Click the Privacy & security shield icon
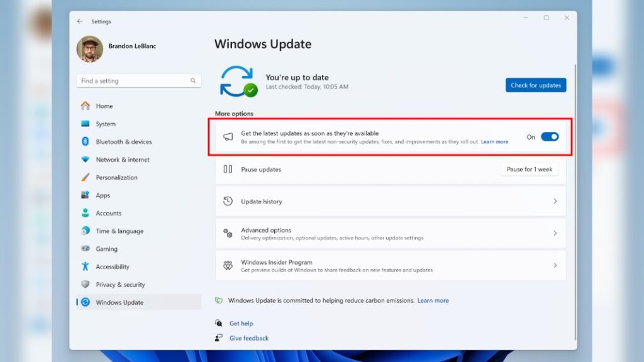 point(90,284)
